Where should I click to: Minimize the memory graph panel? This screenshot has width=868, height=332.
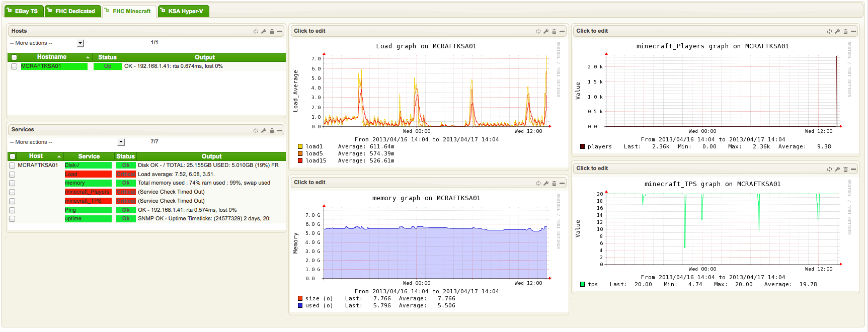562,183
